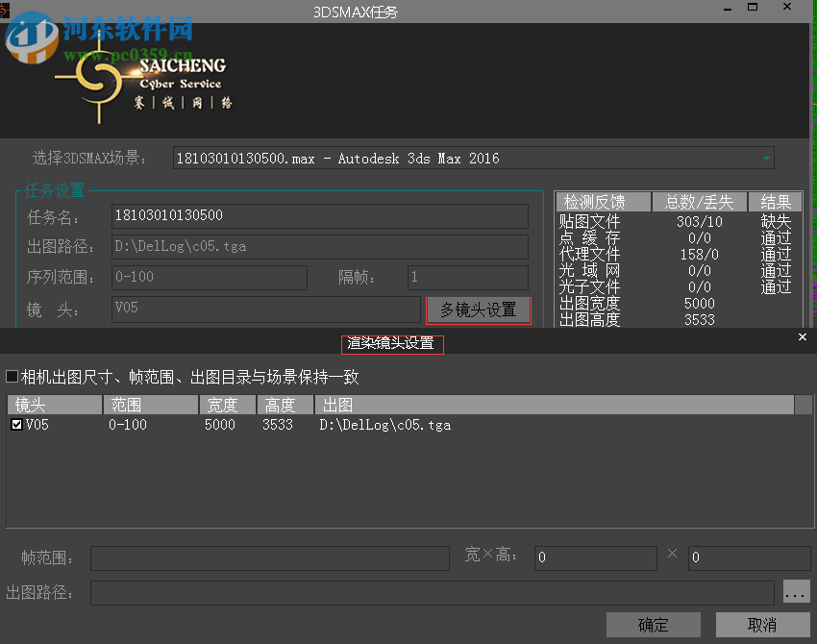The width and height of the screenshot is (817, 644).
Task: Open the browse '...' button for output path
Action: tap(796, 592)
